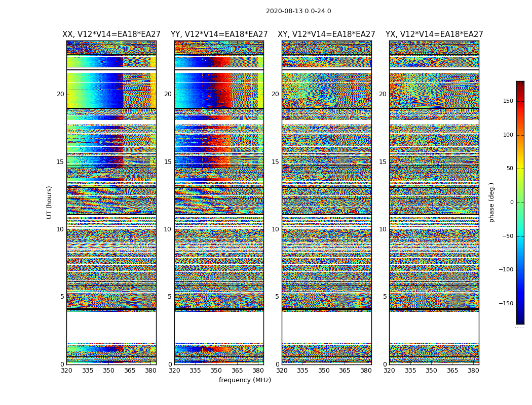This screenshot has width=532, height=405.
Task: Click XX panel x-axis tick 320
Action: tap(66, 371)
